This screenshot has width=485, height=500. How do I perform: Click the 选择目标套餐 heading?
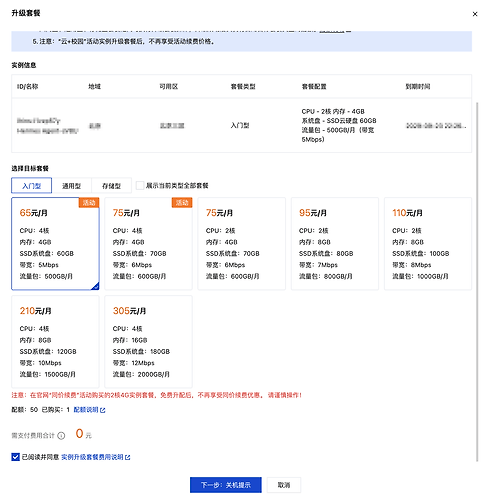tap(30, 168)
